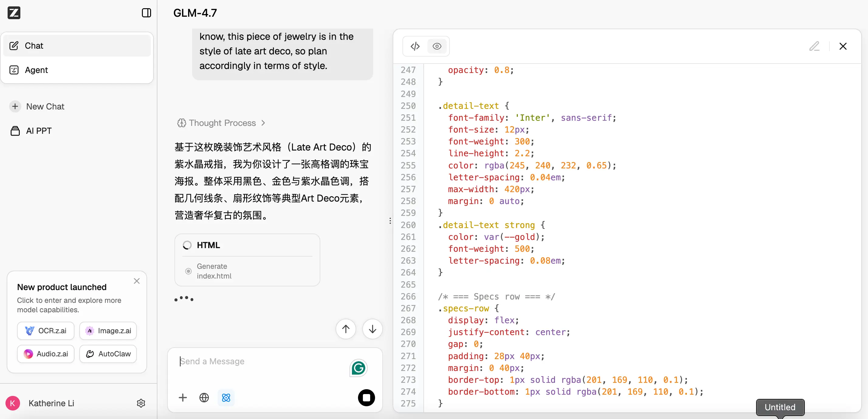Click line 273 border-top declaration

pos(568,380)
